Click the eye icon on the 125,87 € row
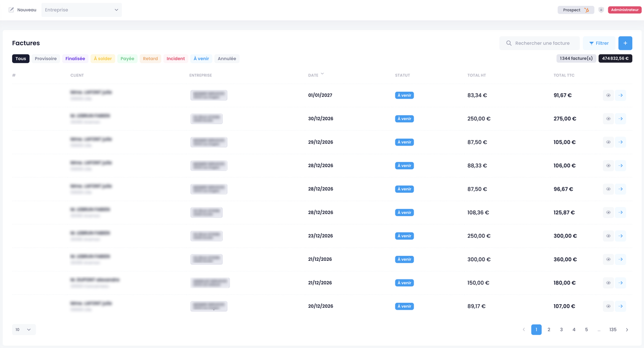This screenshot has height=348, width=644. pos(608,213)
